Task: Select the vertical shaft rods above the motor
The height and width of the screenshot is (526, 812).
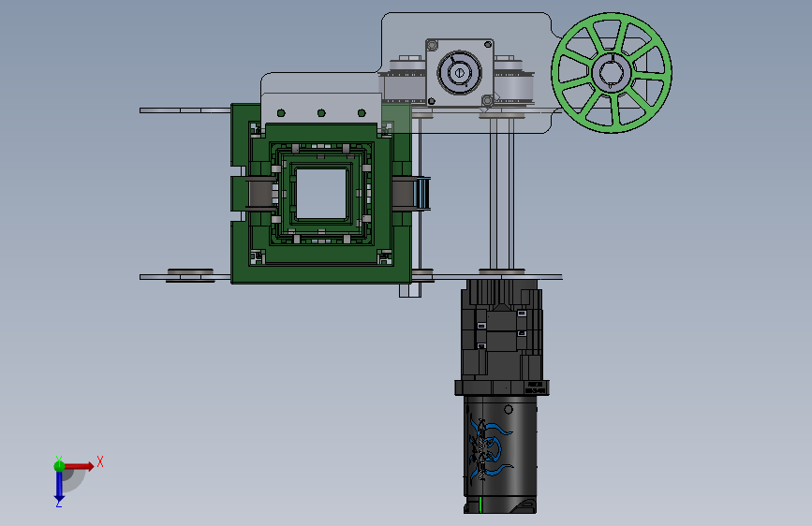Action: pos(502,193)
